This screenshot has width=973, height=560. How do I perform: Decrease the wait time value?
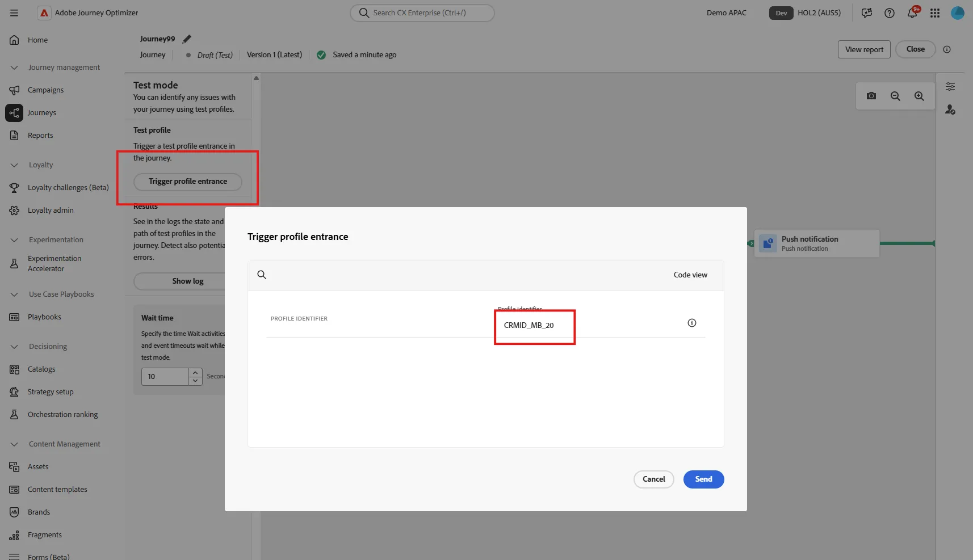tap(195, 381)
